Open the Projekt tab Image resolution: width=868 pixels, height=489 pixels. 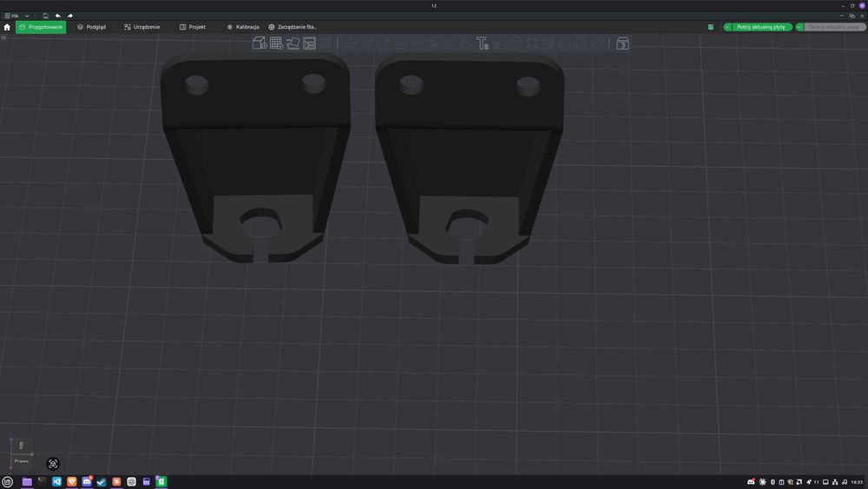[193, 27]
